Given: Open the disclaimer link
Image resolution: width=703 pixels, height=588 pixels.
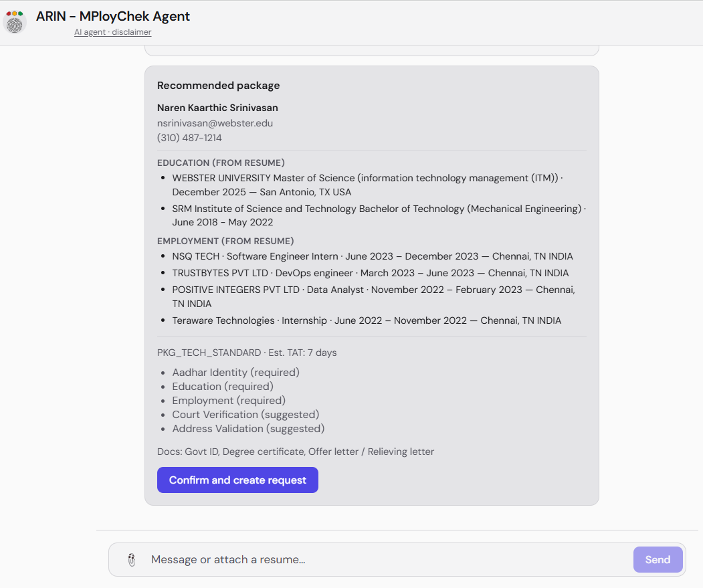Looking at the screenshot, I should click(x=132, y=31).
